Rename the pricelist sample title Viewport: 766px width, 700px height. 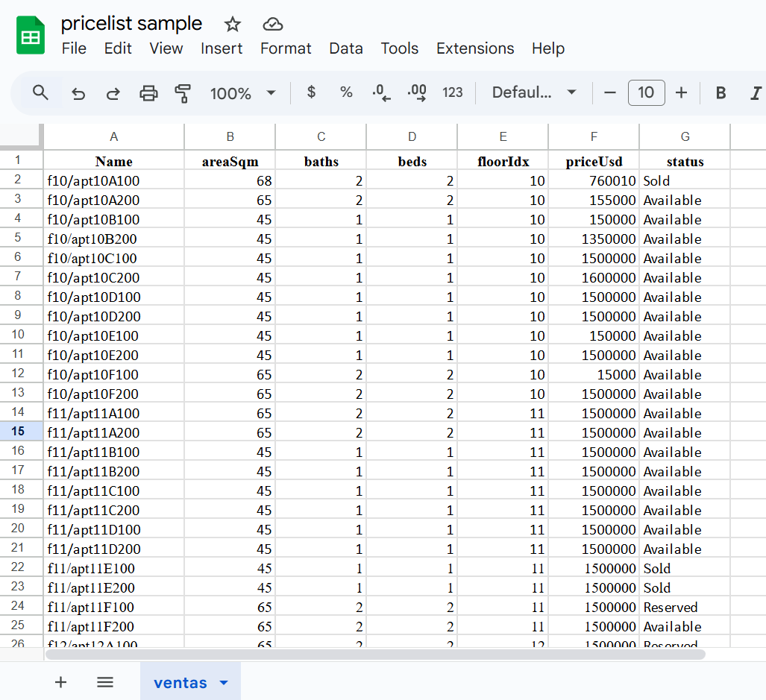(x=131, y=23)
